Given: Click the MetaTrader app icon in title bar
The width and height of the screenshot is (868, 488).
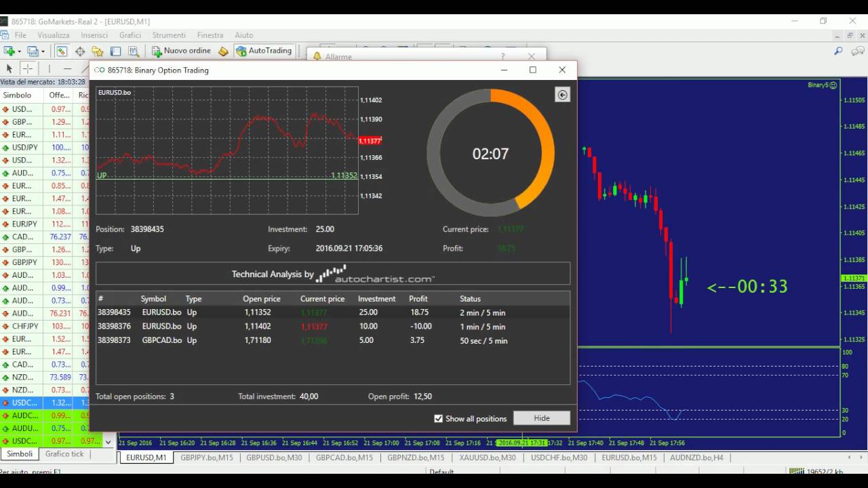Looking at the screenshot, I should point(4,22).
